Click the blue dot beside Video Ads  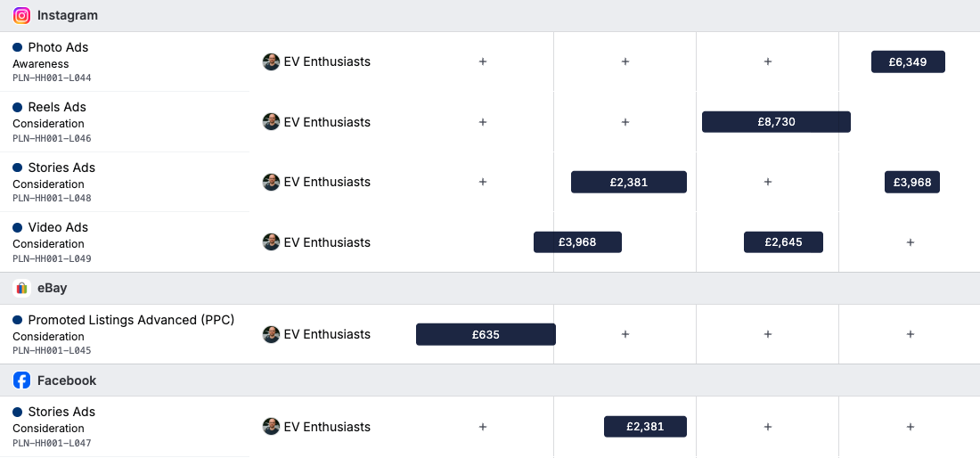click(x=17, y=227)
